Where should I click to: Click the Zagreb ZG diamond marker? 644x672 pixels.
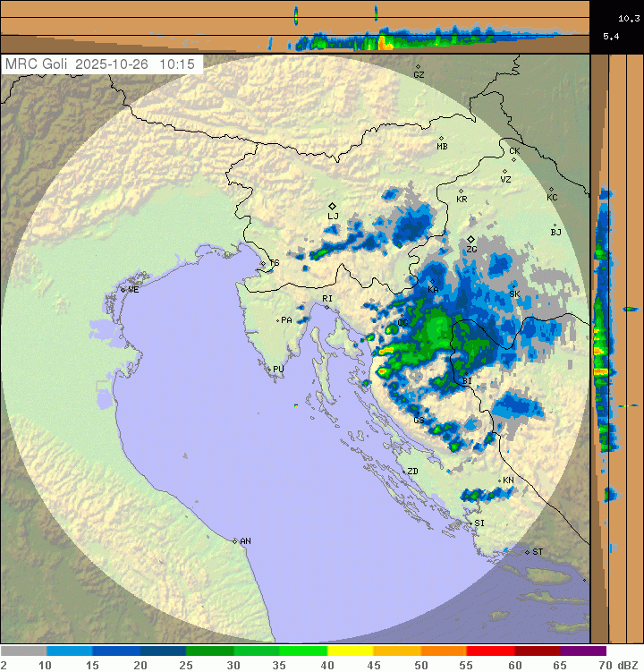coord(470,240)
